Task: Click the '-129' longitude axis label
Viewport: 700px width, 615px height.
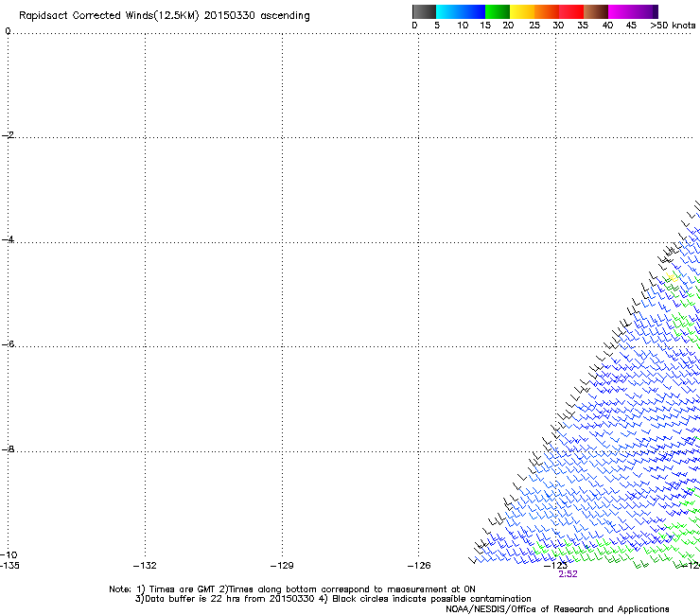Action: tap(282, 566)
